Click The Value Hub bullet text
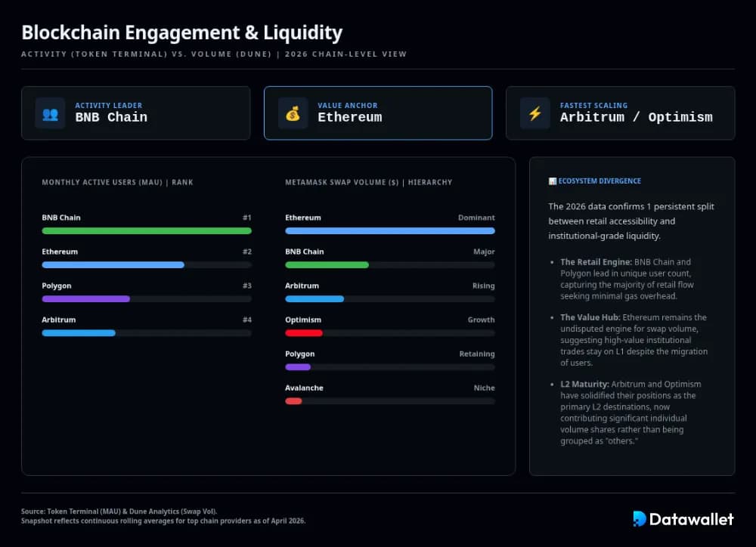This screenshot has height=547, width=756. tap(634, 340)
